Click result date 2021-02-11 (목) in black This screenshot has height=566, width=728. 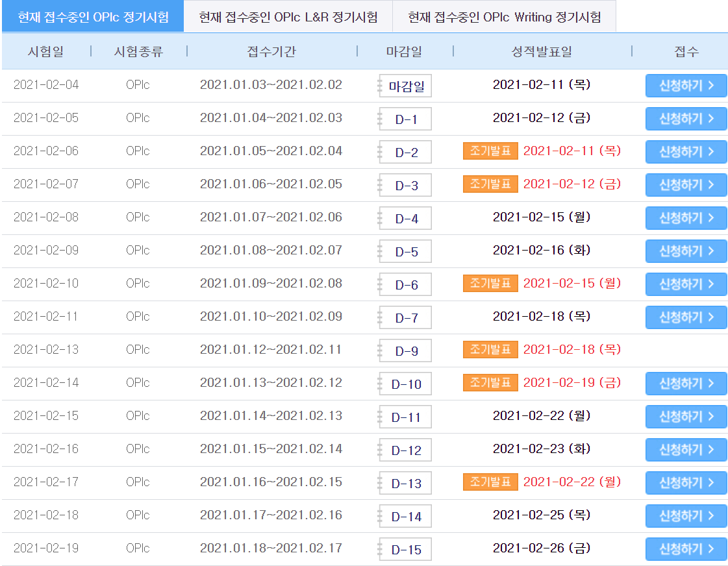point(542,85)
